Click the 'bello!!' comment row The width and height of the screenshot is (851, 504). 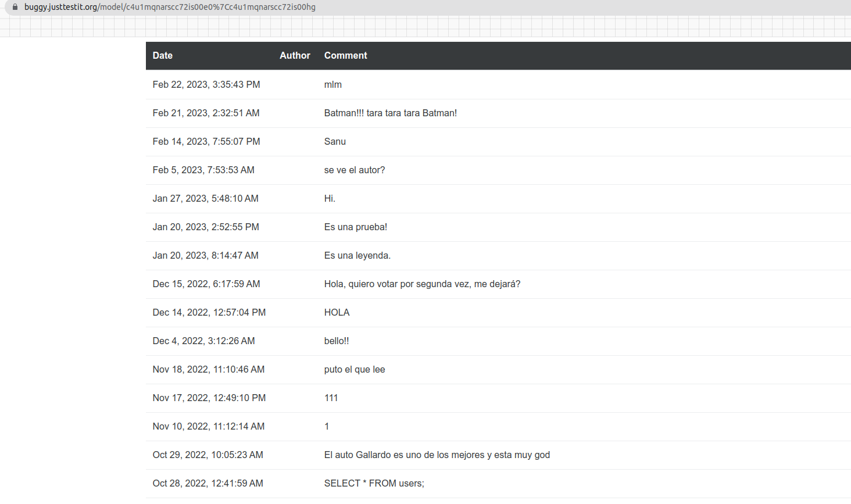point(337,341)
